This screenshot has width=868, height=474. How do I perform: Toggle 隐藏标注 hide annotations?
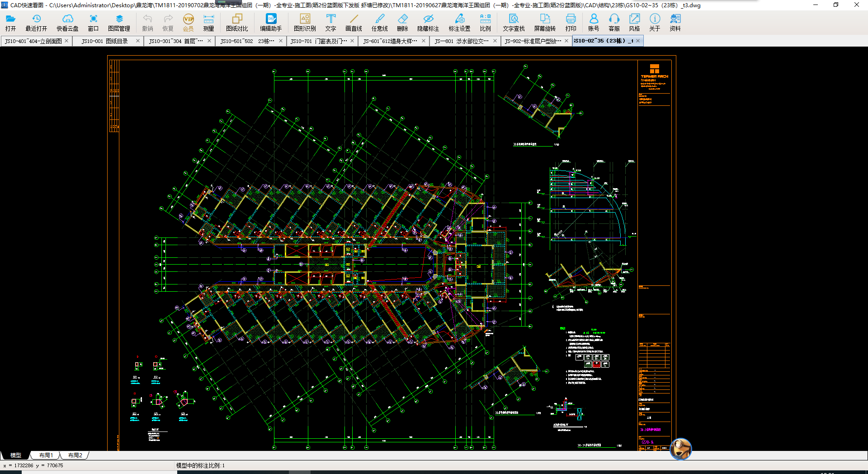click(428, 23)
